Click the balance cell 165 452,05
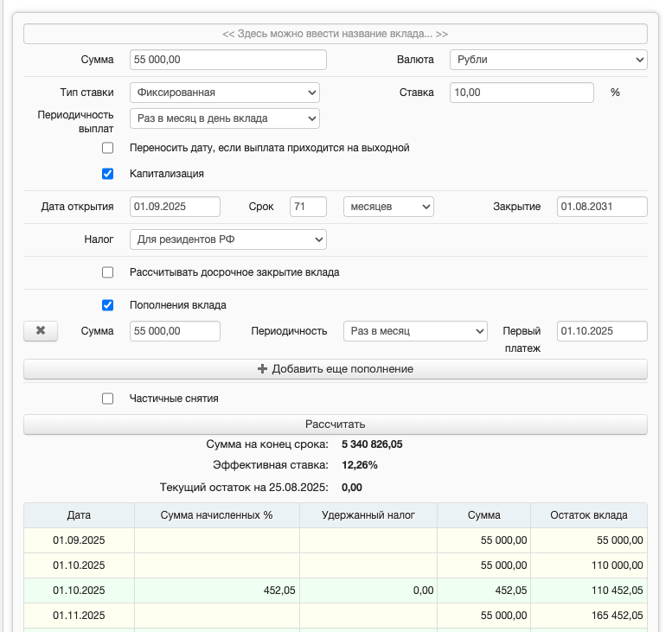The width and height of the screenshot is (672, 632). click(589, 616)
